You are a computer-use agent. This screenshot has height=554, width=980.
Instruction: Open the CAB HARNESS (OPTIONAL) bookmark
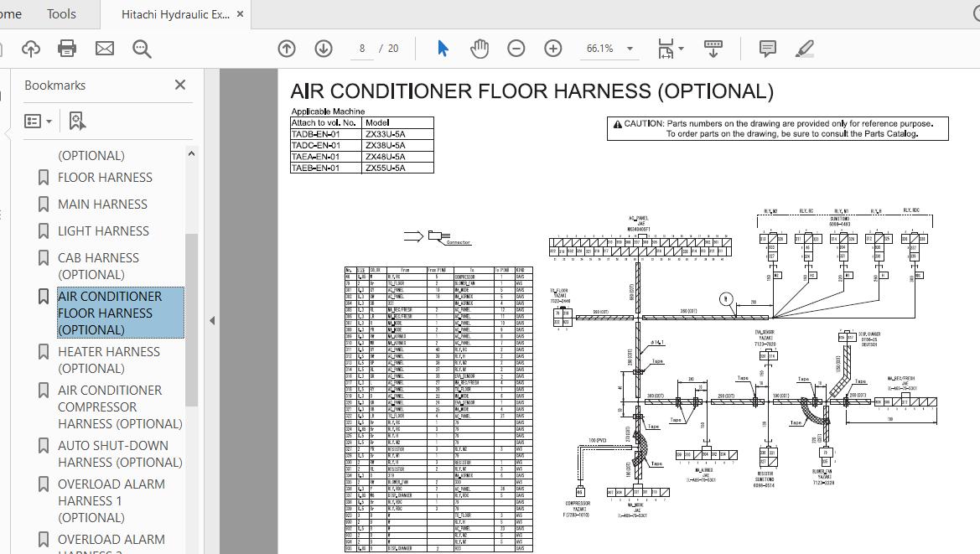(x=98, y=266)
